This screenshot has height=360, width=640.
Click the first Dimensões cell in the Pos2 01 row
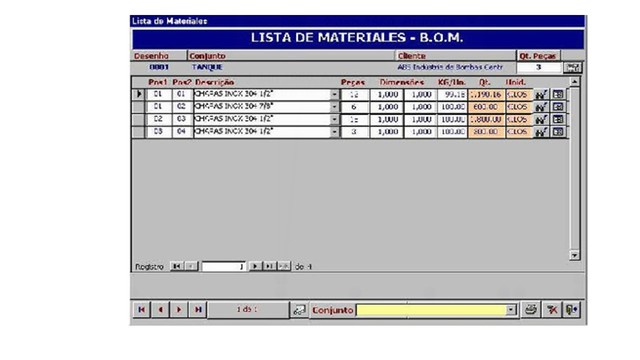tap(387, 95)
